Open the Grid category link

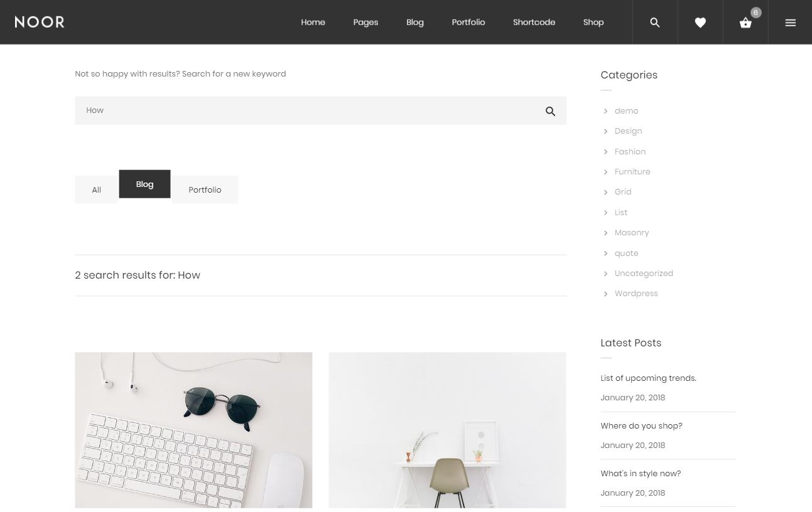623,192
